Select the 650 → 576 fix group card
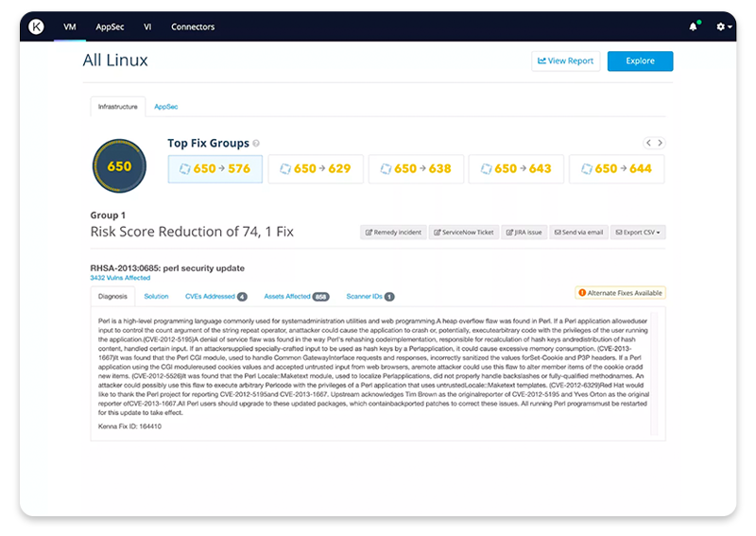The height and width of the screenshot is (536, 756). [215, 169]
